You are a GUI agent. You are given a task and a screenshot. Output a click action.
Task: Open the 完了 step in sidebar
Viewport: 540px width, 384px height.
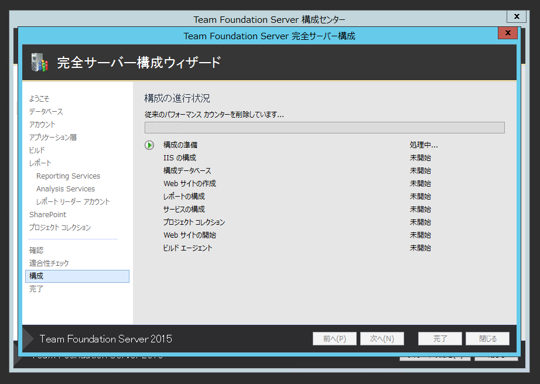[36, 289]
